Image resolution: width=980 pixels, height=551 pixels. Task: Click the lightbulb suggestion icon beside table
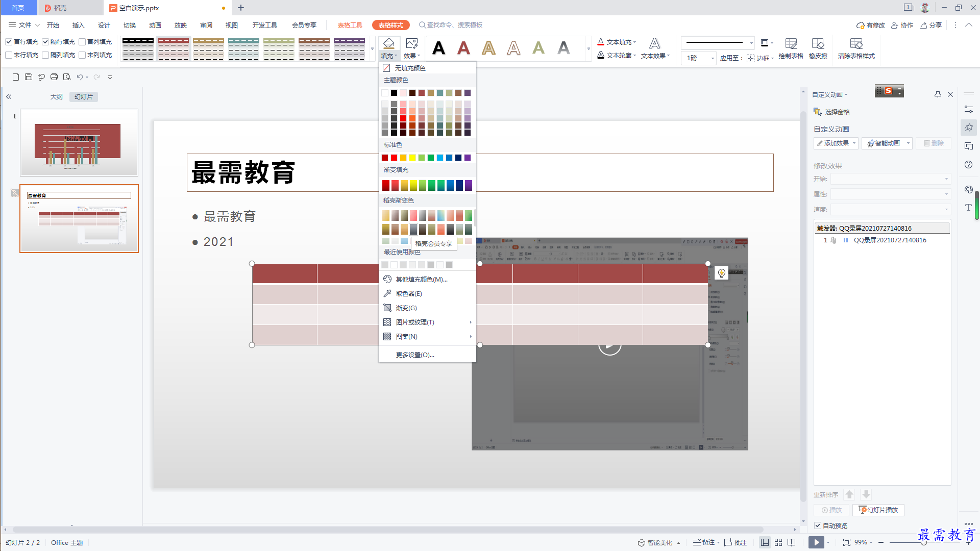(721, 273)
